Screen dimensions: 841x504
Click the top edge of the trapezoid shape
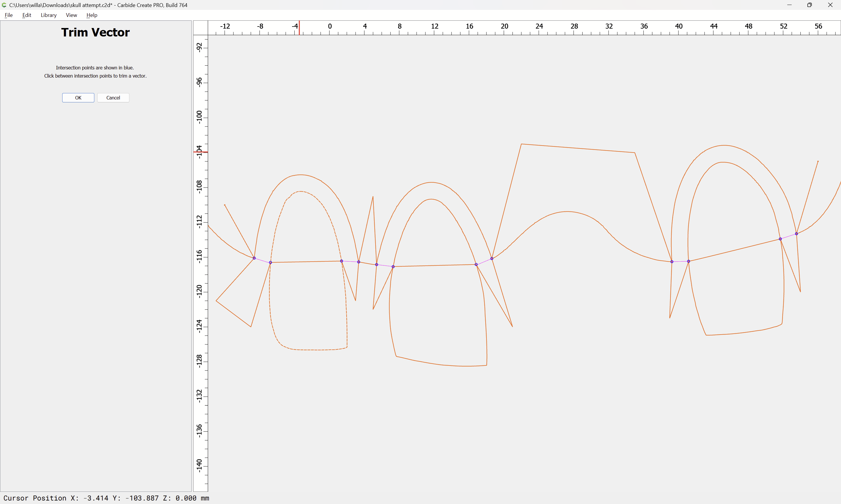(x=578, y=148)
